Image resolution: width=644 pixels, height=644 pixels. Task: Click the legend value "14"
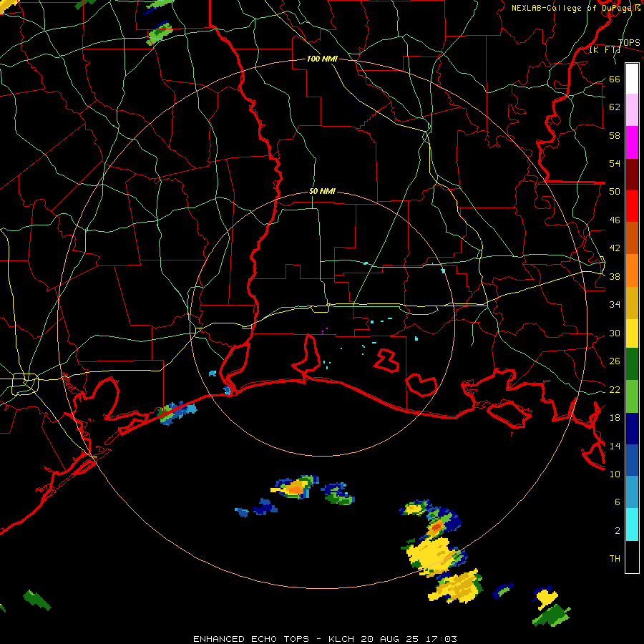click(615, 446)
